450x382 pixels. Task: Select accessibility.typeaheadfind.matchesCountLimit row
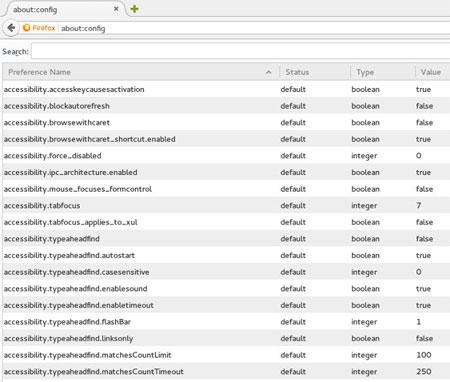[x=226, y=355]
